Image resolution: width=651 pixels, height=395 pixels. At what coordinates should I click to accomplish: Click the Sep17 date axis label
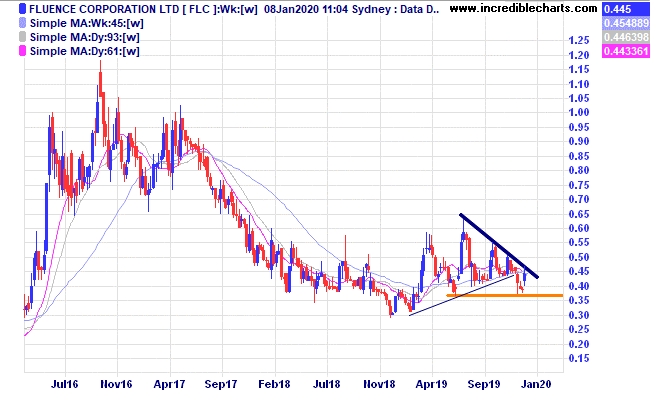pos(221,384)
